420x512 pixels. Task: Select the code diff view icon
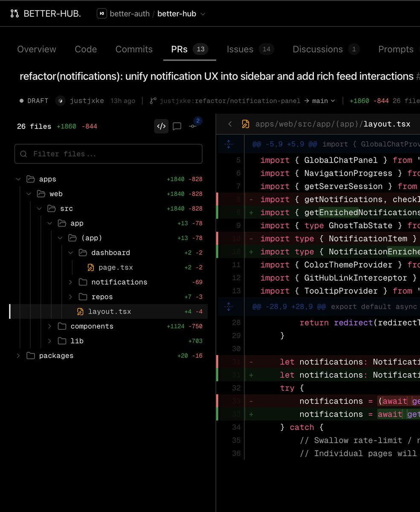tap(161, 126)
